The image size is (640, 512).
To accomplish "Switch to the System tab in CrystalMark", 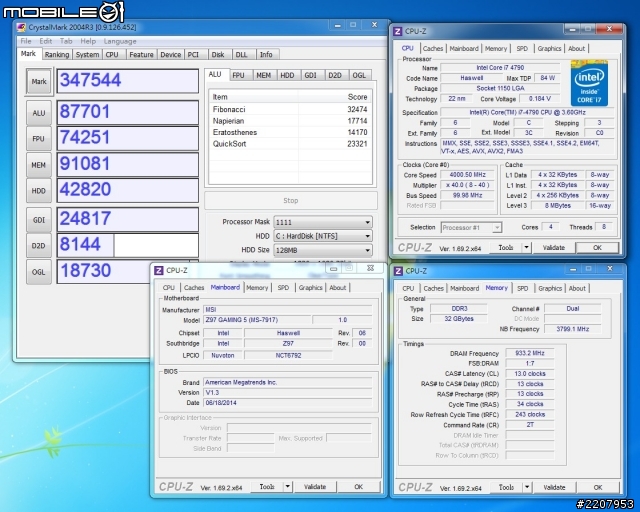I will 87,55.
